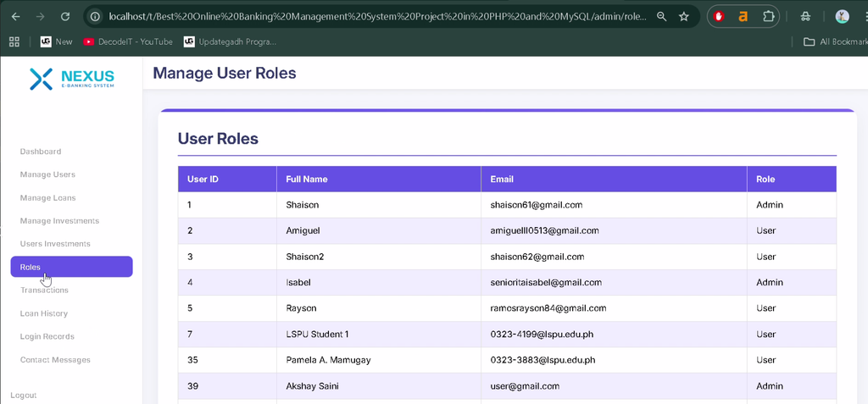The image size is (868, 404).
Task: Click email shaison62@gmail.com
Action: click(x=537, y=257)
